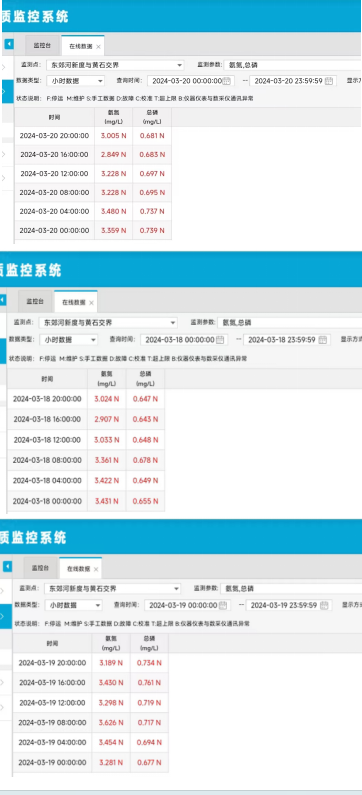The image size is (362, 795).
Task: Click 总磷 value 0.683 N
Action: point(153,155)
